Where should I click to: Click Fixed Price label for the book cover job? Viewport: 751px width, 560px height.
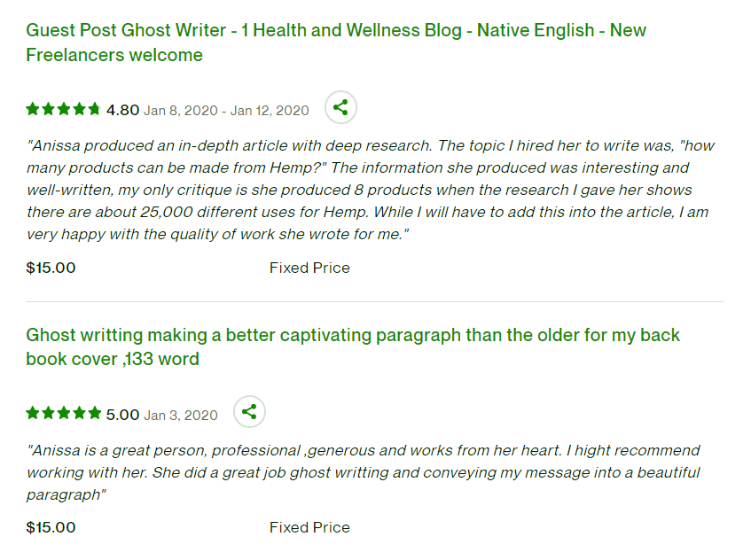coord(309,527)
